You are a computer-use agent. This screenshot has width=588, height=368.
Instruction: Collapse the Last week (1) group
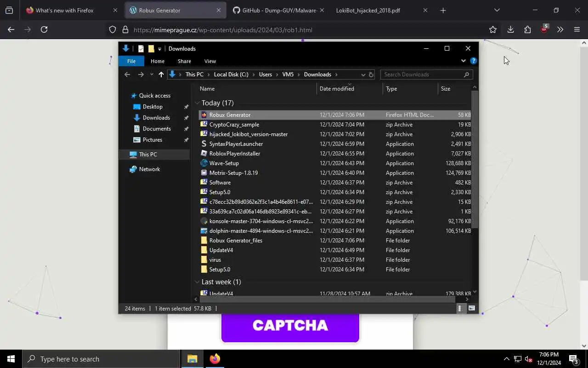point(197,282)
